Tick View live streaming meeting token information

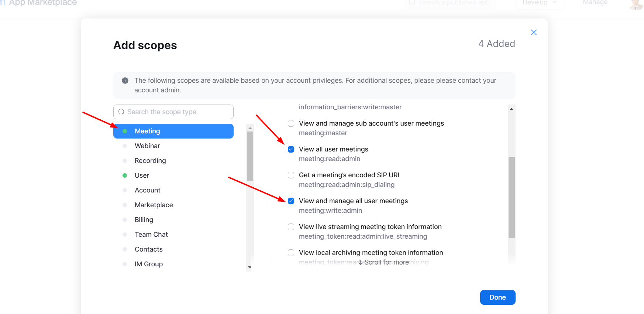pos(291,227)
